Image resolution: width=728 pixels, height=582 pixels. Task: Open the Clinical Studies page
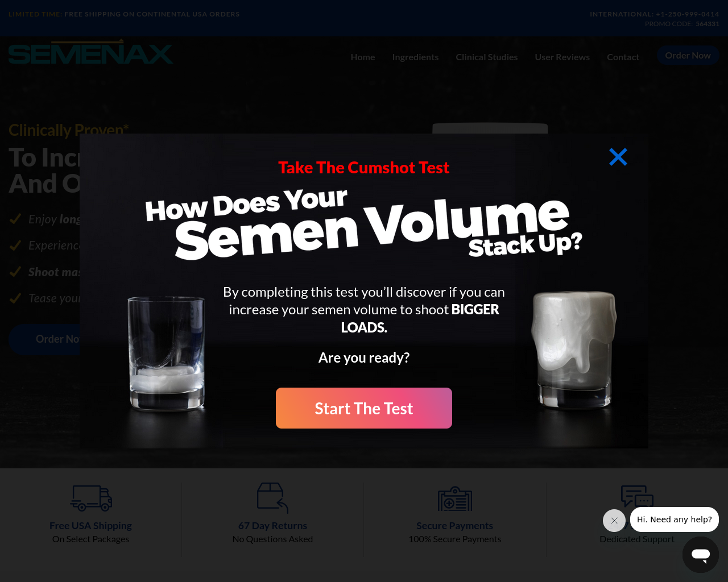point(487,57)
